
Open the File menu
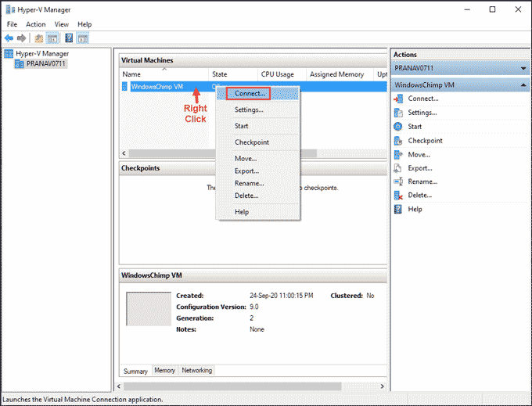(x=12, y=24)
